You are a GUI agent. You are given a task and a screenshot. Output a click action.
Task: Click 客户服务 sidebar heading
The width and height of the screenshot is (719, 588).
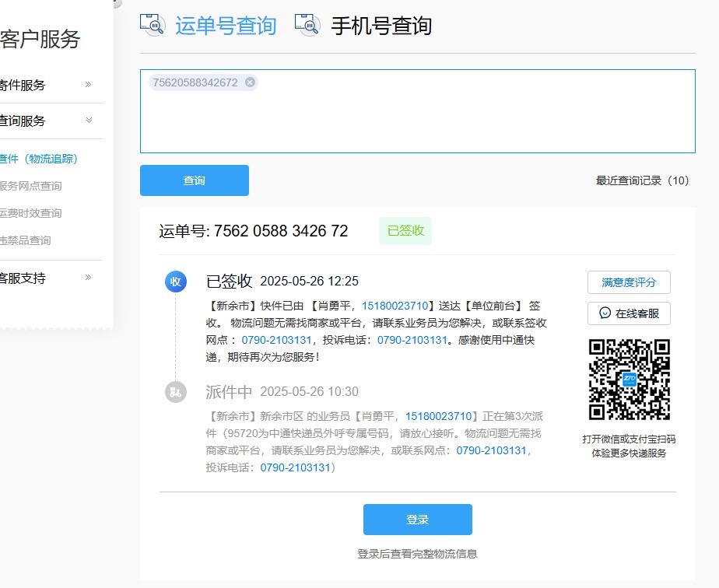click(40, 39)
